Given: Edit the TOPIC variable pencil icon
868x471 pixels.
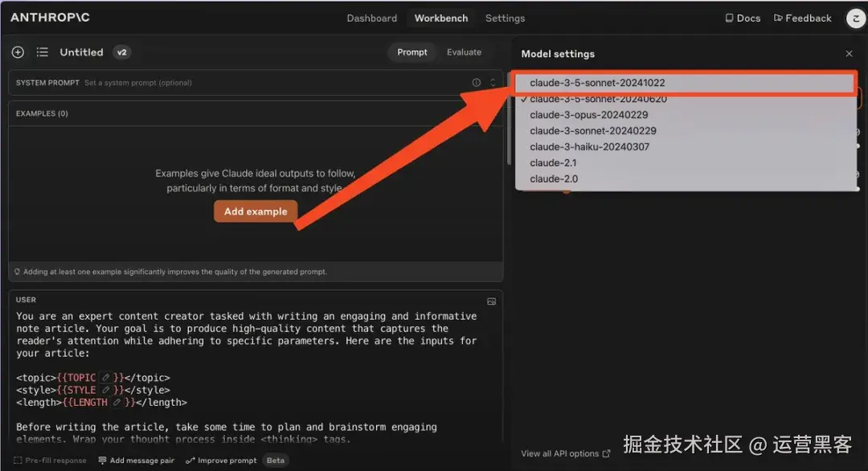Looking at the screenshot, I should (x=106, y=378).
